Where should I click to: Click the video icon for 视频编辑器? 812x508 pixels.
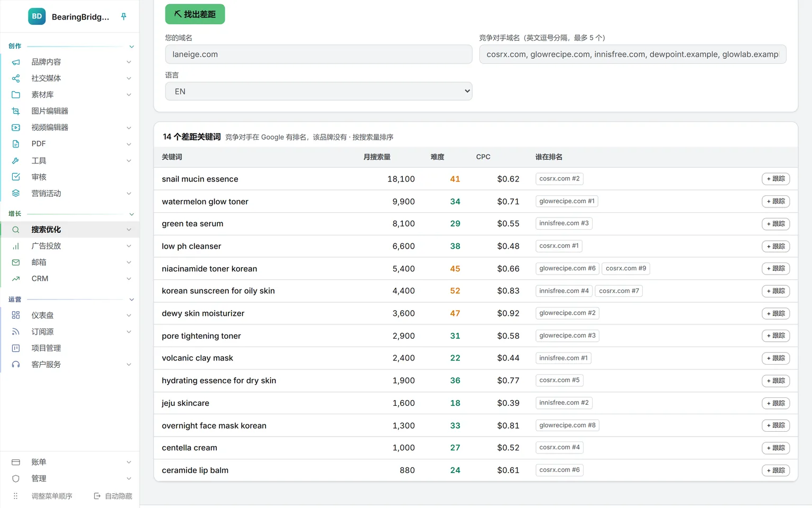point(16,128)
